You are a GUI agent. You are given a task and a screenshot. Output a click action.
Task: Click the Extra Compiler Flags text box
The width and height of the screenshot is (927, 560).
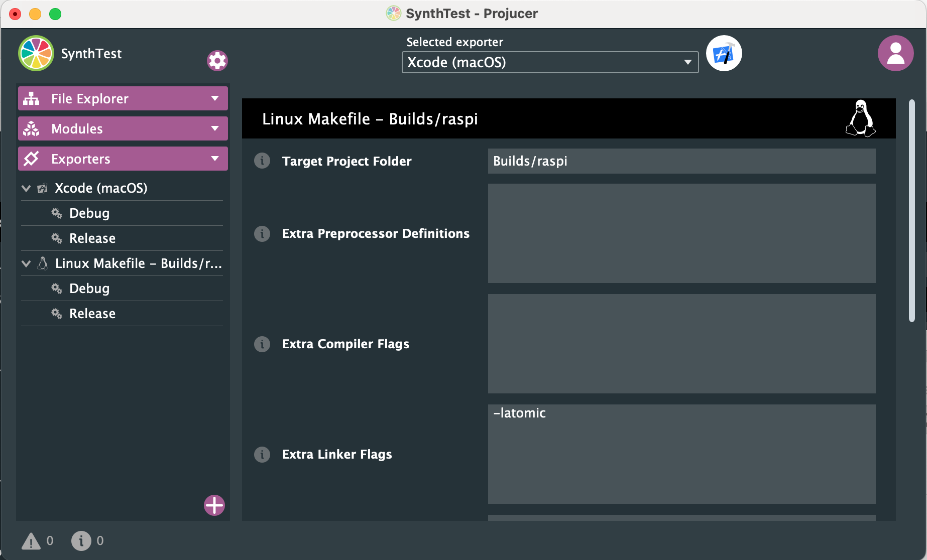[x=682, y=344]
